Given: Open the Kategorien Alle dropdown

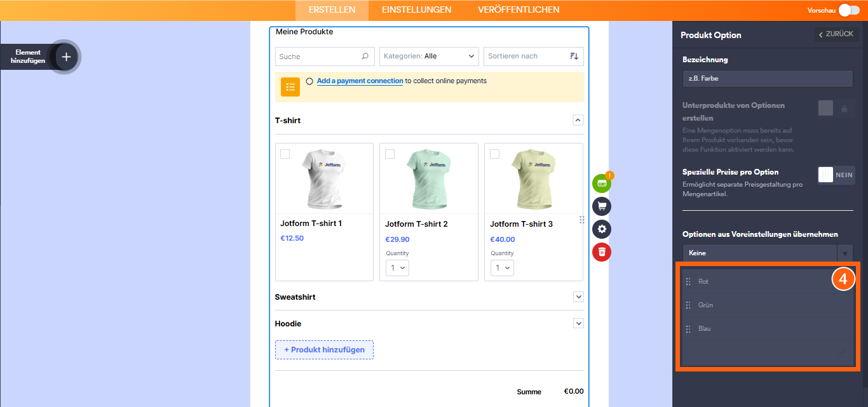Looking at the screenshot, I should tap(429, 56).
